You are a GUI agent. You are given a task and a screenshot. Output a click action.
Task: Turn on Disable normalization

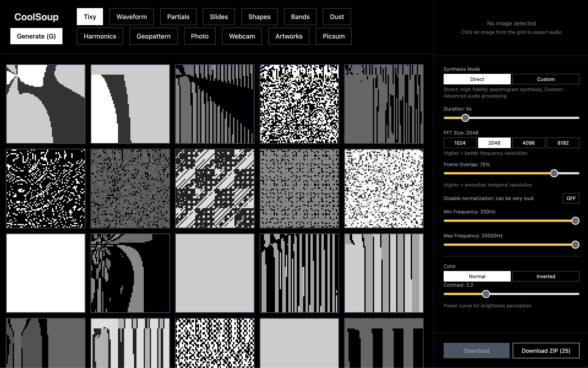click(x=571, y=198)
